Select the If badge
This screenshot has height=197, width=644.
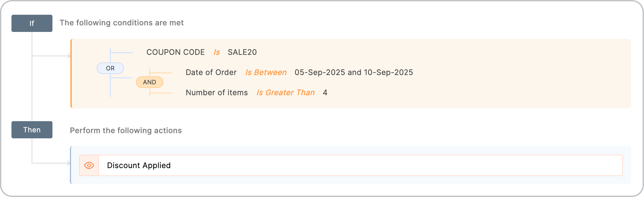point(32,23)
